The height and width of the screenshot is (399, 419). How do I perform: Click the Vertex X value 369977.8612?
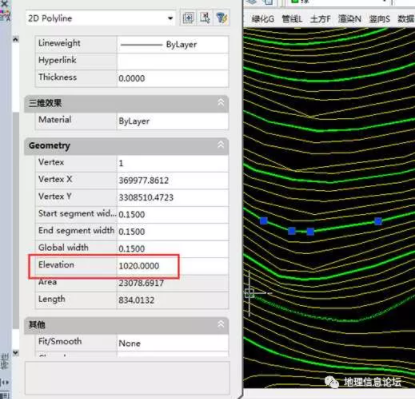pyautogui.click(x=173, y=180)
